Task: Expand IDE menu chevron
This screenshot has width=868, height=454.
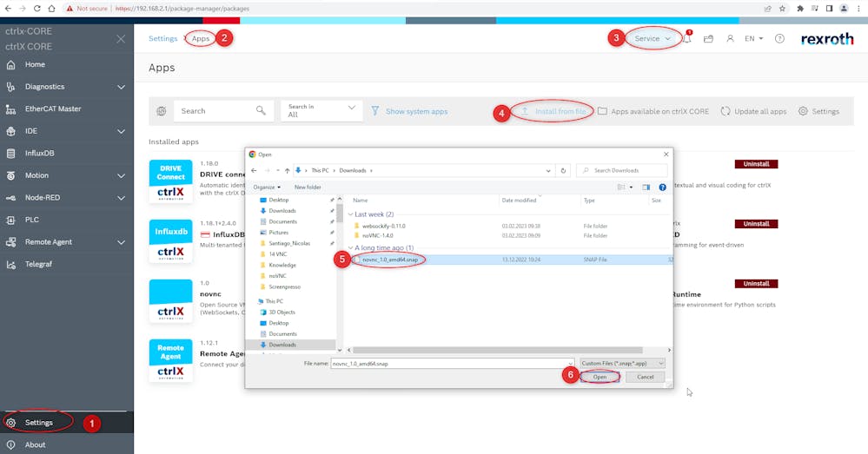Action: [x=122, y=131]
